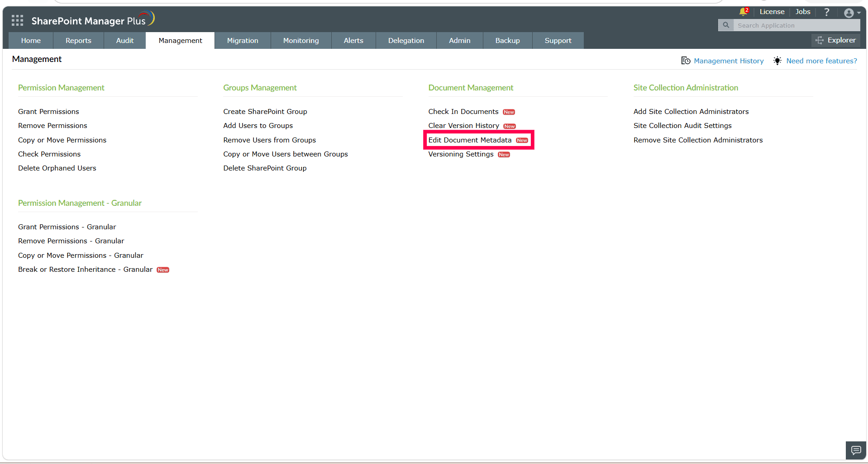Open Delete SharePoint Group

265,168
